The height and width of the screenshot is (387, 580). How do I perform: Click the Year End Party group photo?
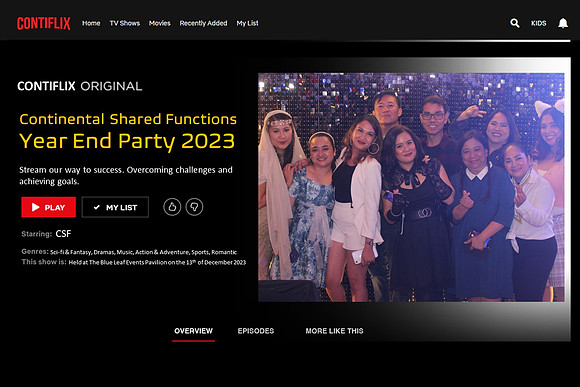pyautogui.click(x=411, y=187)
